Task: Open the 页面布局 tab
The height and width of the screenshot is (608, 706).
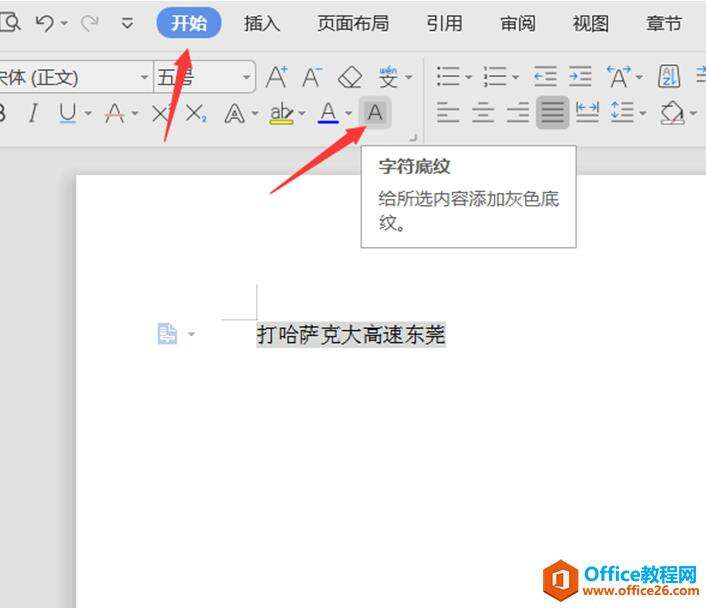Action: pos(353,23)
